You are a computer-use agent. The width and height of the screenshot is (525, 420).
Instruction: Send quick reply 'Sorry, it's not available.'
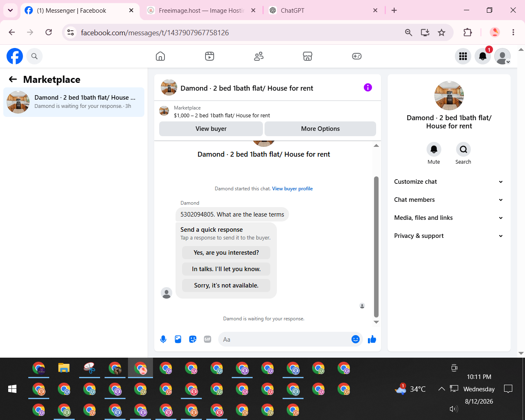pyautogui.click(x=226, y=285)
